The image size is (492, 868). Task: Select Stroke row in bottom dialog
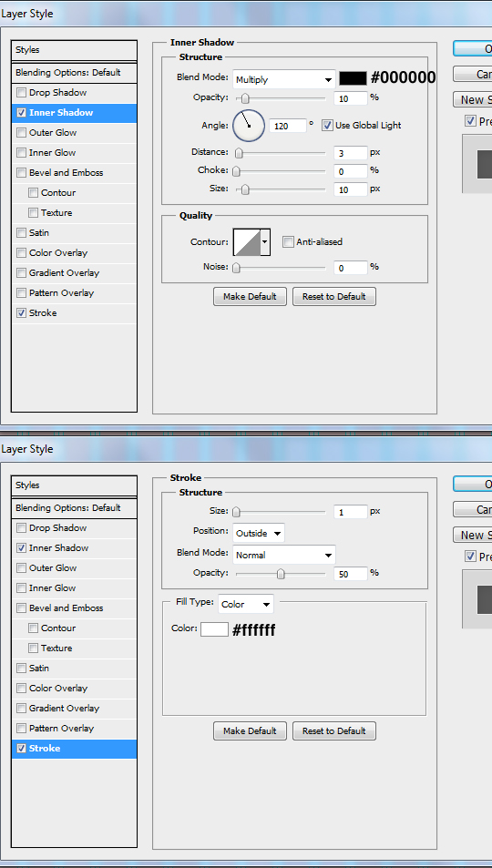pyautogui.click(x=74, y=749)
